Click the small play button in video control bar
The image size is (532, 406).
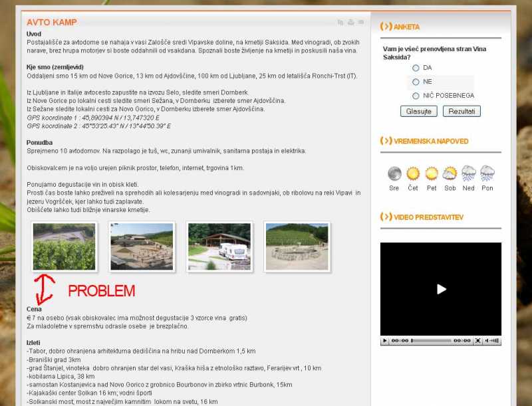click(385, 341)
